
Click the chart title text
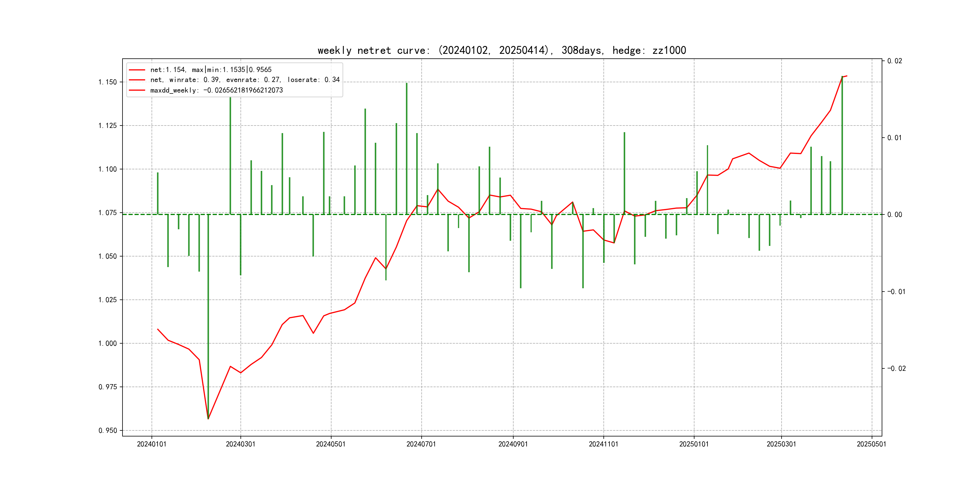click(501, 51)
